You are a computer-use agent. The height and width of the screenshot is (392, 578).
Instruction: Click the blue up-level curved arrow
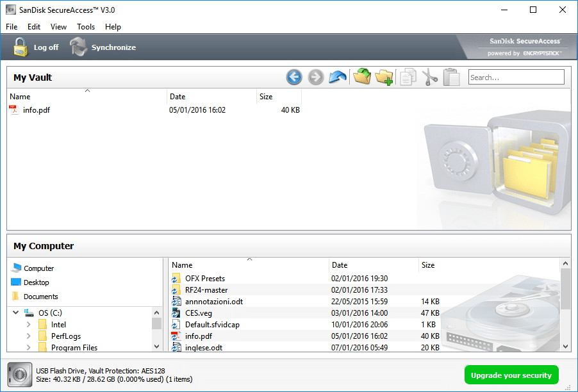coord(338,77)
